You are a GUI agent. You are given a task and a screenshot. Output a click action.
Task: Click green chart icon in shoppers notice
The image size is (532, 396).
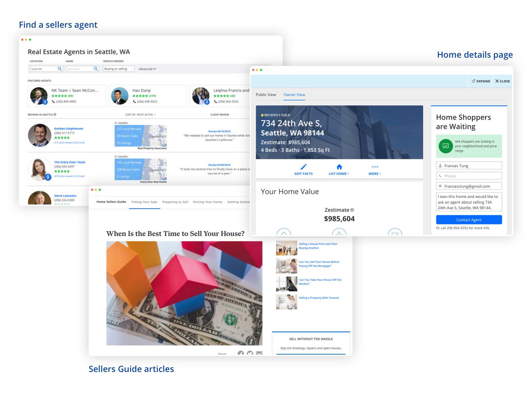[x=446, y=146]
